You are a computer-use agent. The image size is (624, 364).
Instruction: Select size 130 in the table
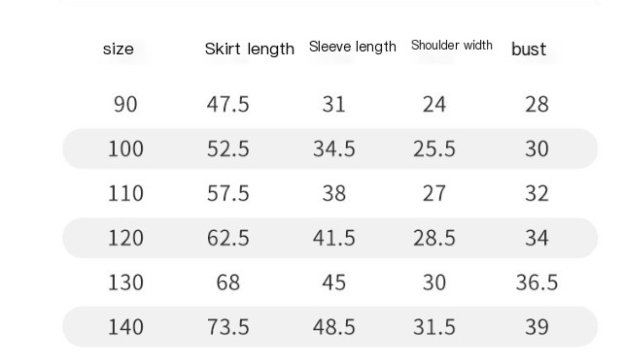[x=125, y=282]
